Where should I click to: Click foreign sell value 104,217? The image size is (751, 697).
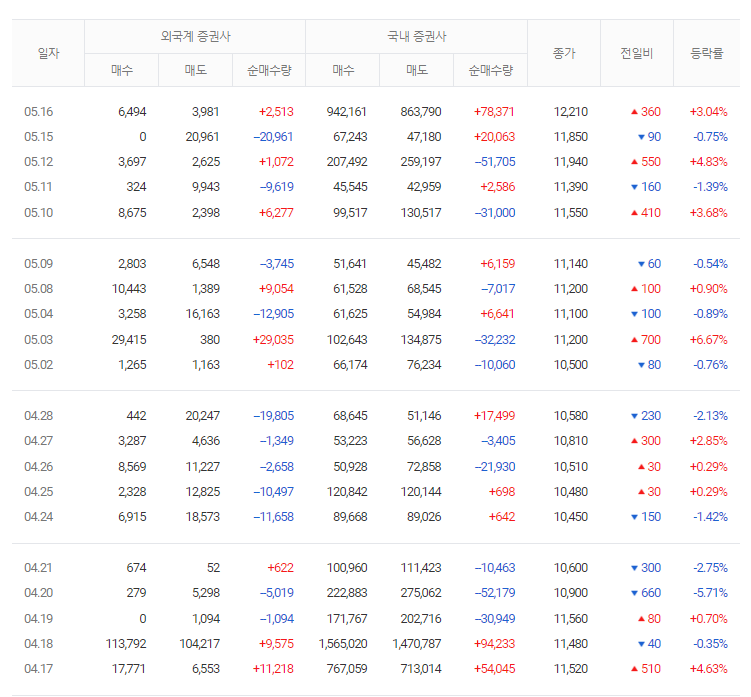(x=200, y=643)
